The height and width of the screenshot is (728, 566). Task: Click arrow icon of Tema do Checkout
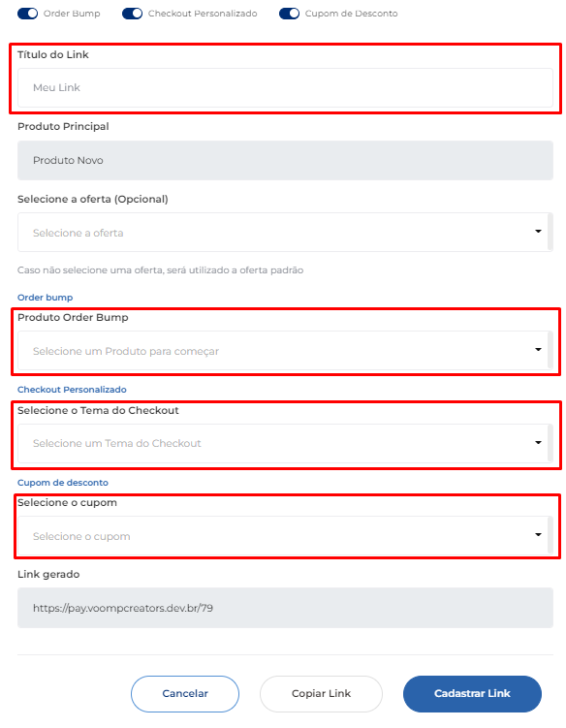[x=538, y=442]
